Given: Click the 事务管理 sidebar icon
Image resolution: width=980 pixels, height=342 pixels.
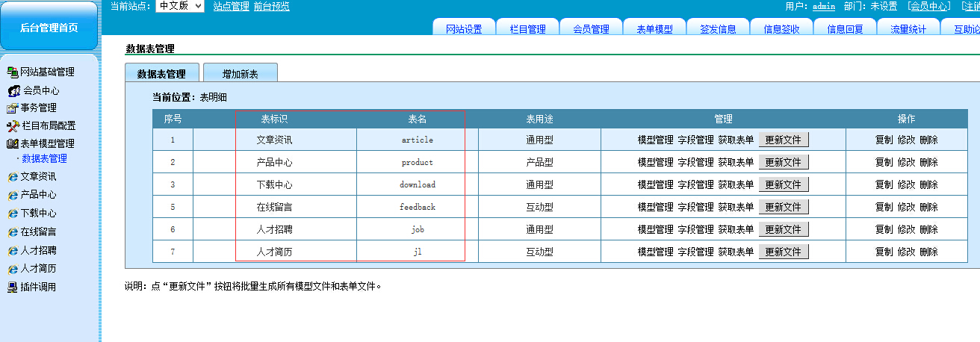Looking at the screenshot, I should (x=12, y=108).
